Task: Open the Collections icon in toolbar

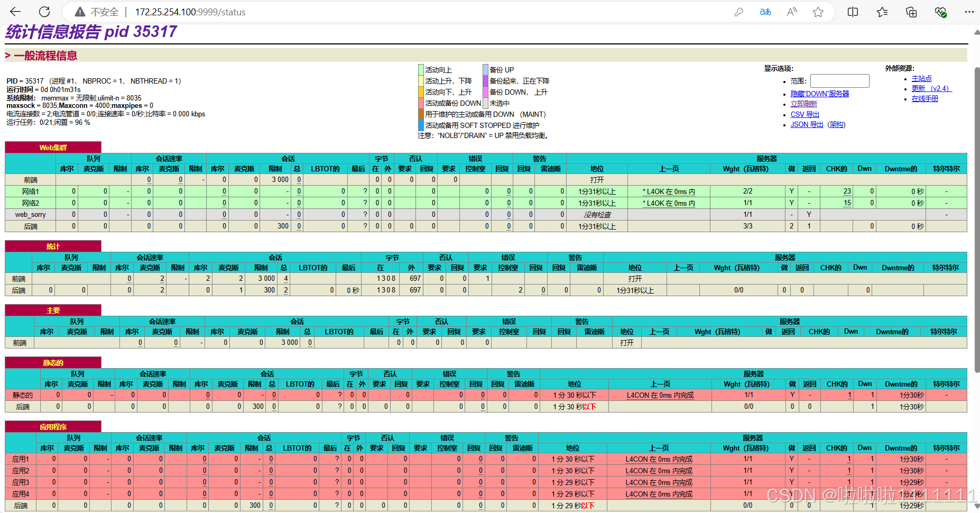Action: click(x=911, y=12)
